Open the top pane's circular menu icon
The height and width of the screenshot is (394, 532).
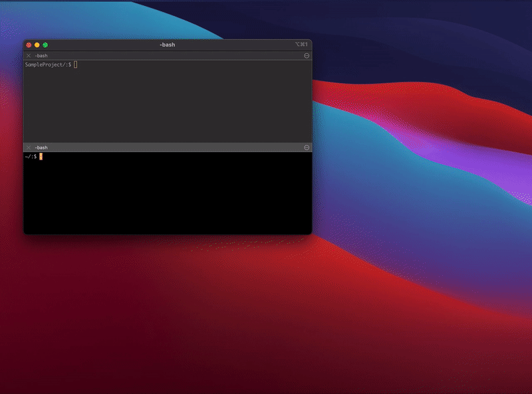tap(307, 56)
